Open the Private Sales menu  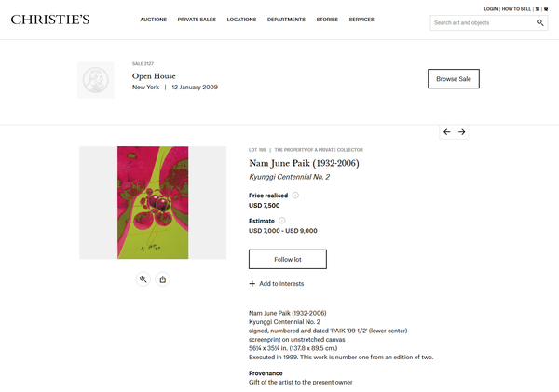point(197,20)
